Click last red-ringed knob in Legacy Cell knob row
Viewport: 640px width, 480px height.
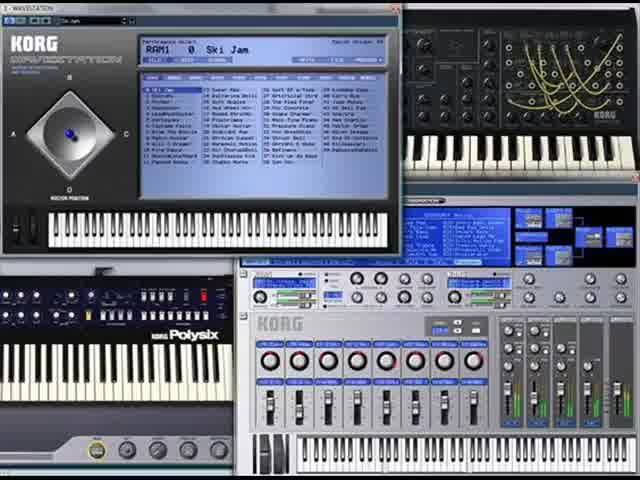[473, 361]
